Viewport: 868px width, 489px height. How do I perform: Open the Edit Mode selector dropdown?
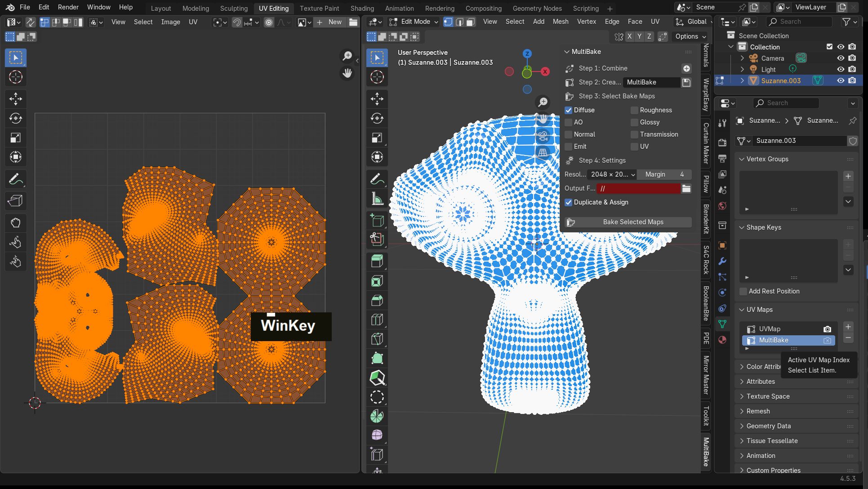tap(414, 22)
